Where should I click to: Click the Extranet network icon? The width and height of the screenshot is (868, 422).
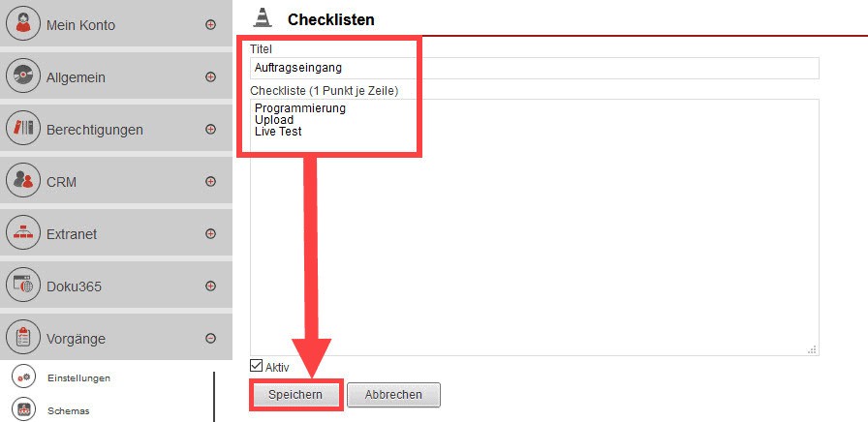(x=22, y=233)
